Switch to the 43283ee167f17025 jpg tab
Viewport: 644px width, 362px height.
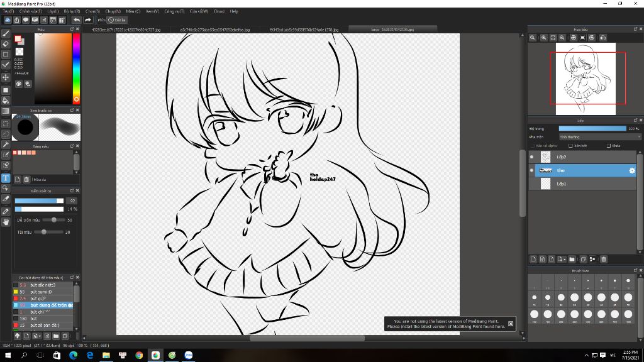click(126, 30)
